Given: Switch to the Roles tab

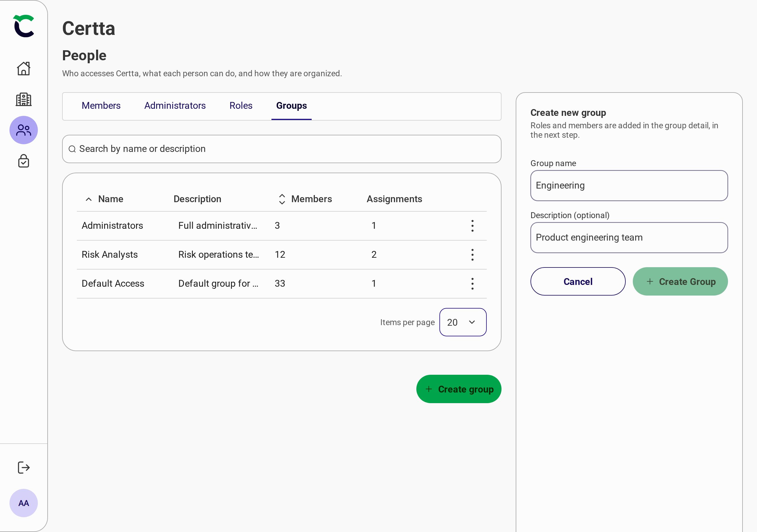Looking at the screenshot, I should coord(241,106).
